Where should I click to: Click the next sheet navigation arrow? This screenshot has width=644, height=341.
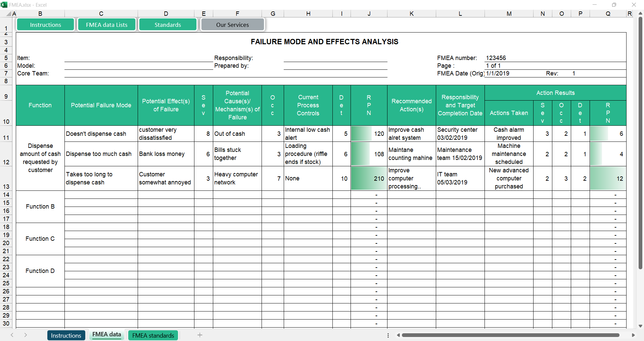pos(26,335)
